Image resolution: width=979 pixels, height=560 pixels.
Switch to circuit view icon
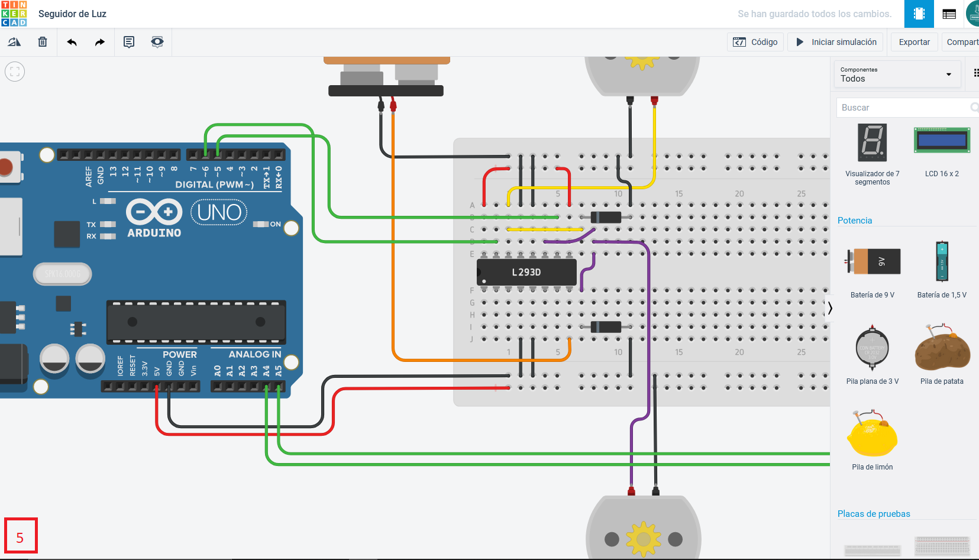919,14
